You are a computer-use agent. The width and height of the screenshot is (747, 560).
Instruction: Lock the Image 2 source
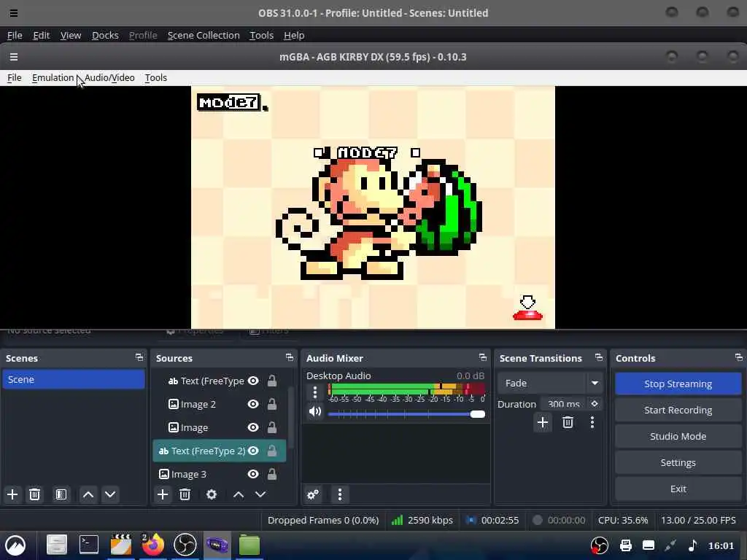pyautogui.click(x=271, y=404)
